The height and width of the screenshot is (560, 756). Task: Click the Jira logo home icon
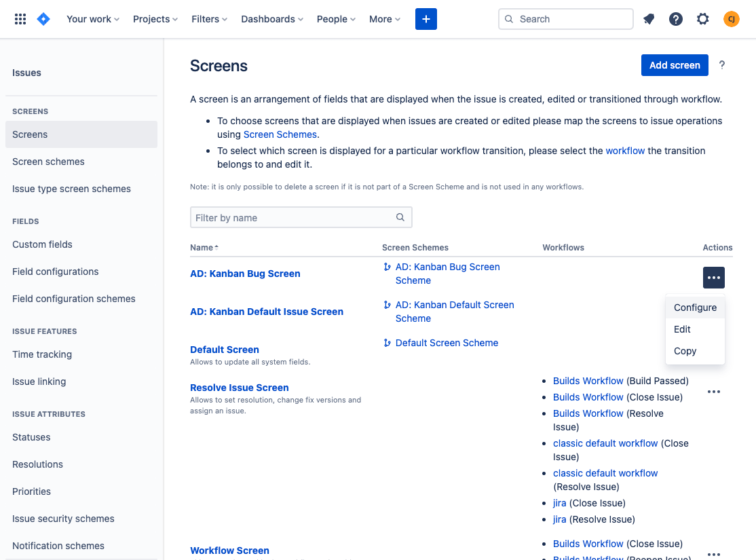tap(43, 19)
